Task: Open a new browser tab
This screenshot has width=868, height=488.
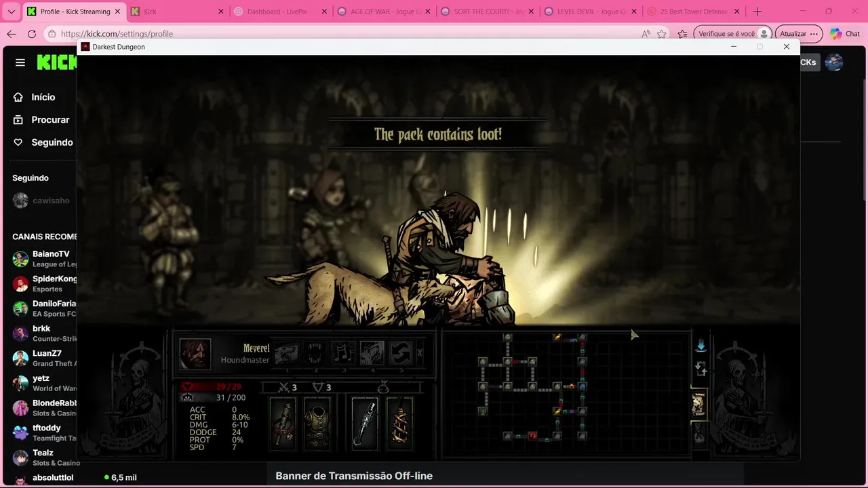Action: coord(757,12)
